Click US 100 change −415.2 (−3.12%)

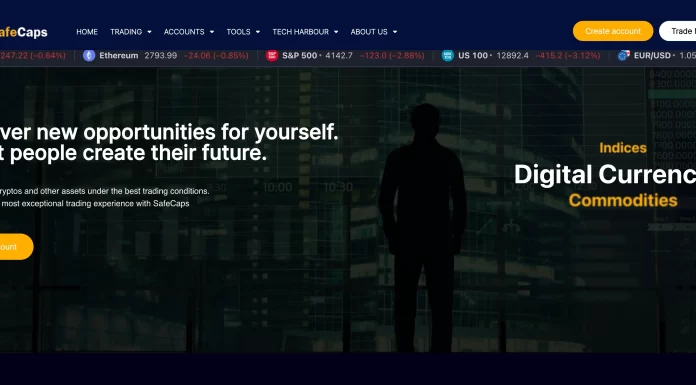[568, 56]
